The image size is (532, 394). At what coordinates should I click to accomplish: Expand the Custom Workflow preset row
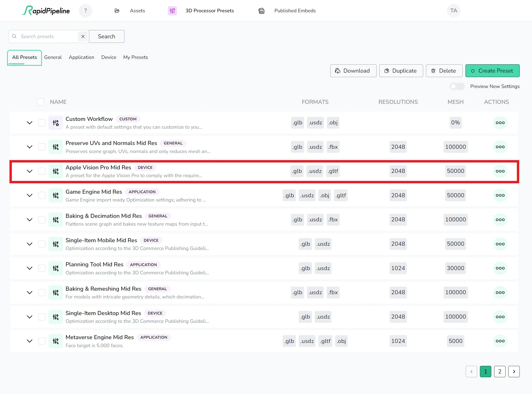29,122
